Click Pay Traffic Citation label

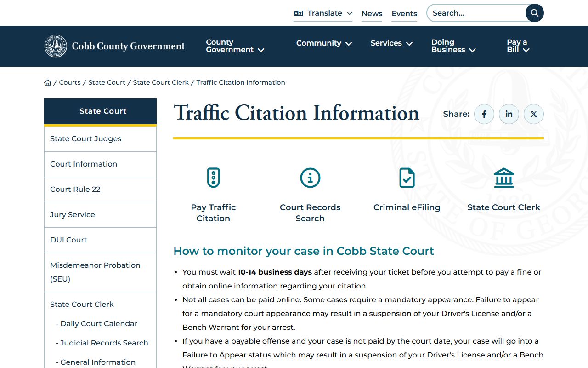click(213, 213)
